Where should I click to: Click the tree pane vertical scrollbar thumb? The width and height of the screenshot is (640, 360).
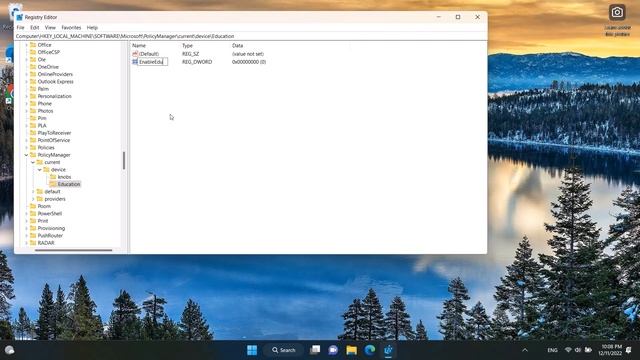click(x=124, y=160)
